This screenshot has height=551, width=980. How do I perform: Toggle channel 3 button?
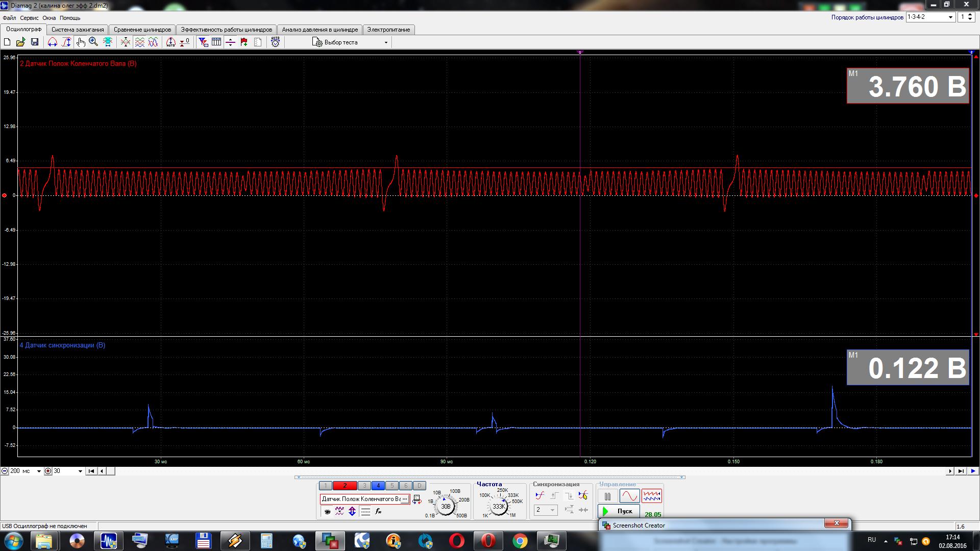[364, 486]
